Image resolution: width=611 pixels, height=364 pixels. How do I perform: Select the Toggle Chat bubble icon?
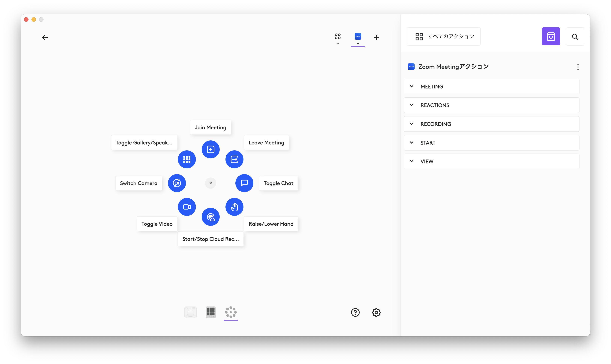tap(244, 183)
